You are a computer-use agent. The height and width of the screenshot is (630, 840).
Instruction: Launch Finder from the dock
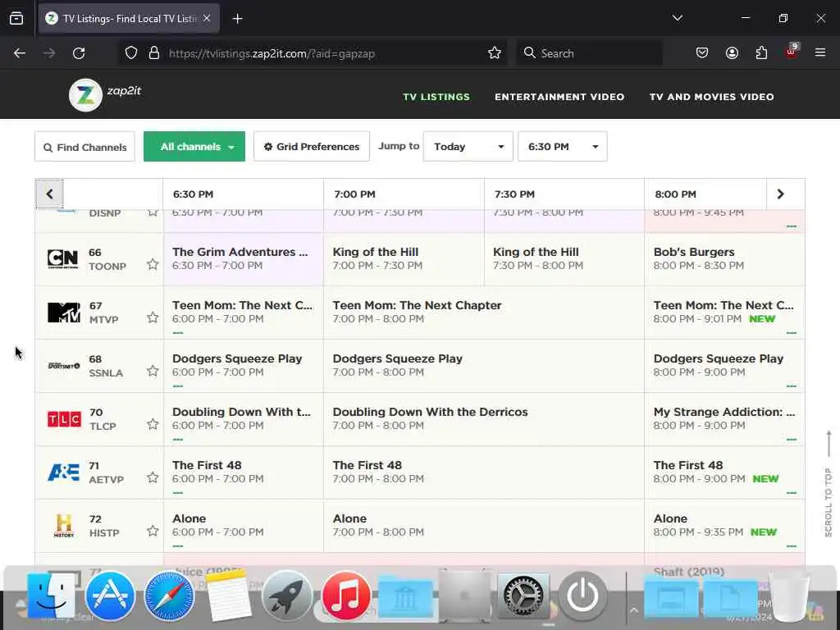pyautogui.click(x=51, y=596)
